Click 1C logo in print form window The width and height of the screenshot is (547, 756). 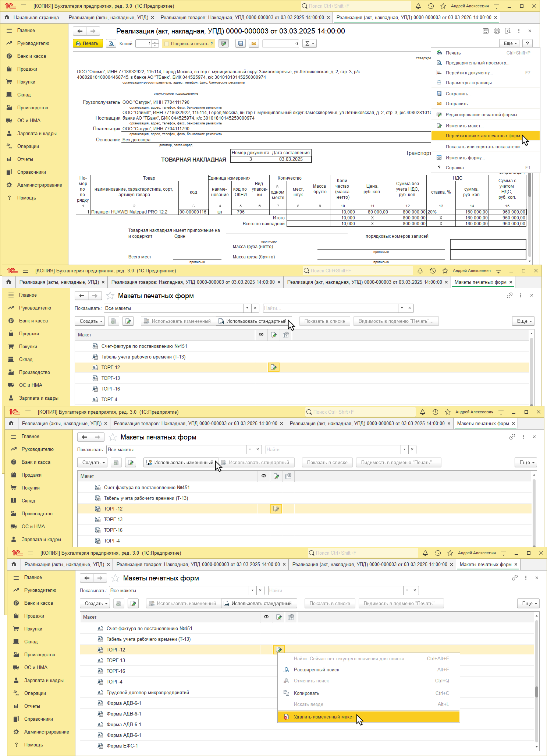click(x=10, y=6)
